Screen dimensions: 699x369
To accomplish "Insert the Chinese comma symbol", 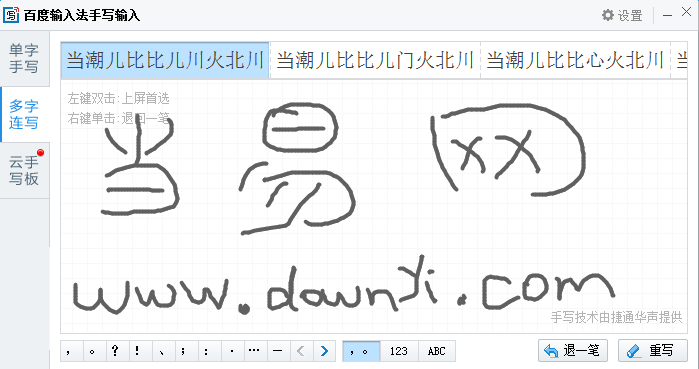I will [71, 351].
